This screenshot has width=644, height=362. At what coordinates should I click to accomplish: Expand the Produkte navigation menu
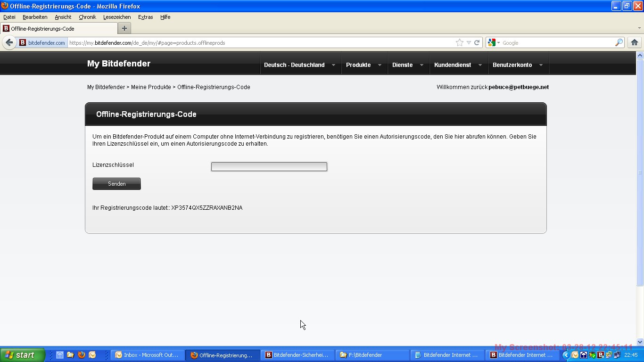(364, 65)
